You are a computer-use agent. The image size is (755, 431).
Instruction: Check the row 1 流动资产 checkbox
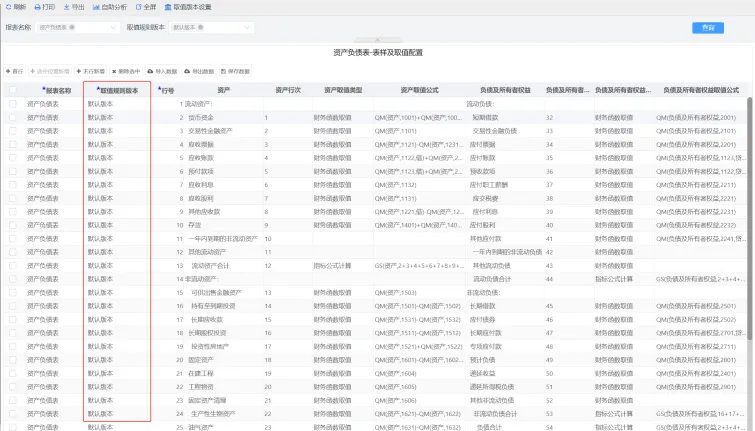coord(13,104)
